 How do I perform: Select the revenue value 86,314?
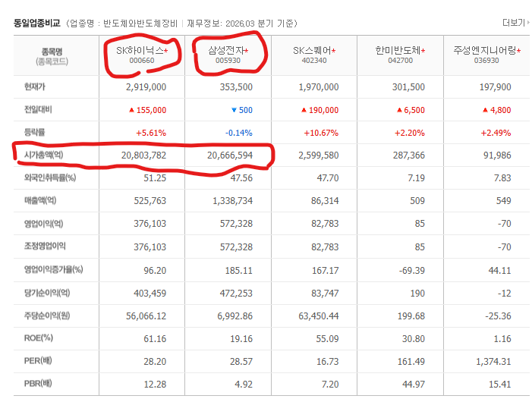tap(325, 201)
